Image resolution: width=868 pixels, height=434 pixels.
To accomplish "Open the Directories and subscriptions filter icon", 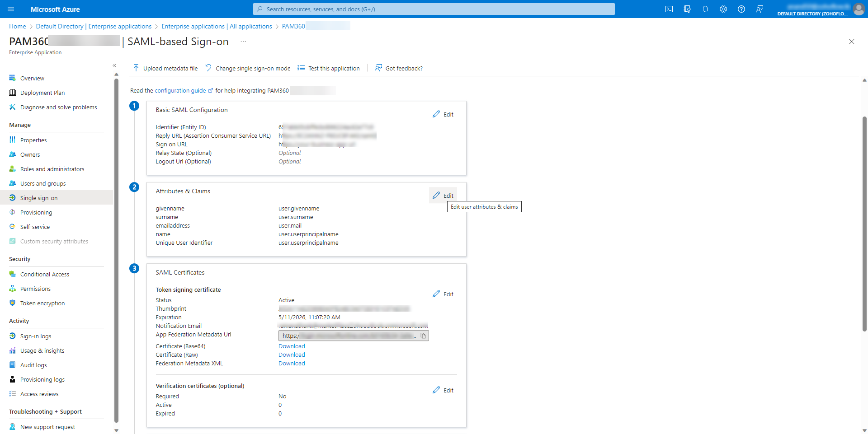I will [x=687, y=9].
